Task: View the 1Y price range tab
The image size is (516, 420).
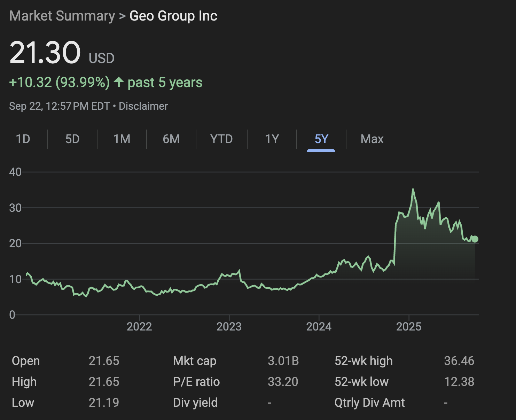Action: point(272,139)
